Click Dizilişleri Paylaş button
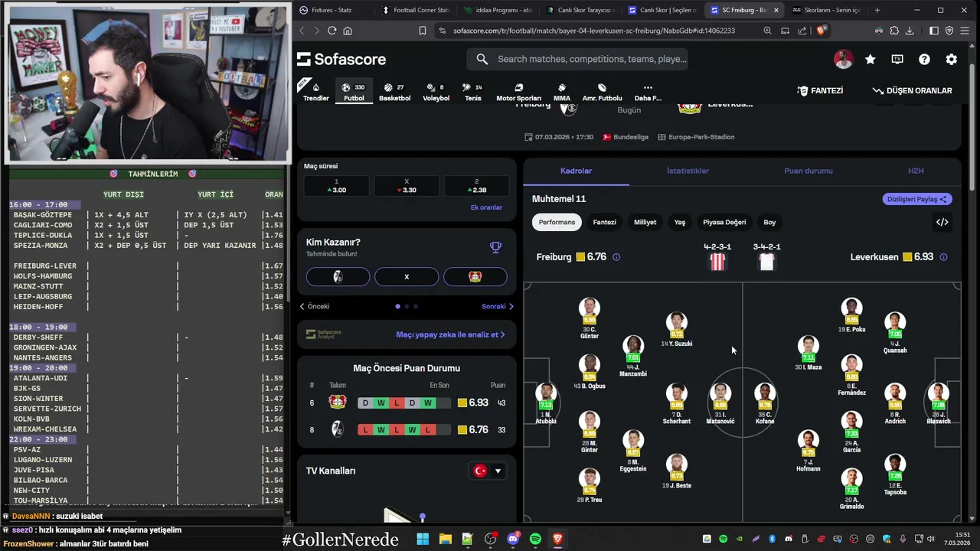The height and width of the screenshot is (551, 980). tap(916, 199)
